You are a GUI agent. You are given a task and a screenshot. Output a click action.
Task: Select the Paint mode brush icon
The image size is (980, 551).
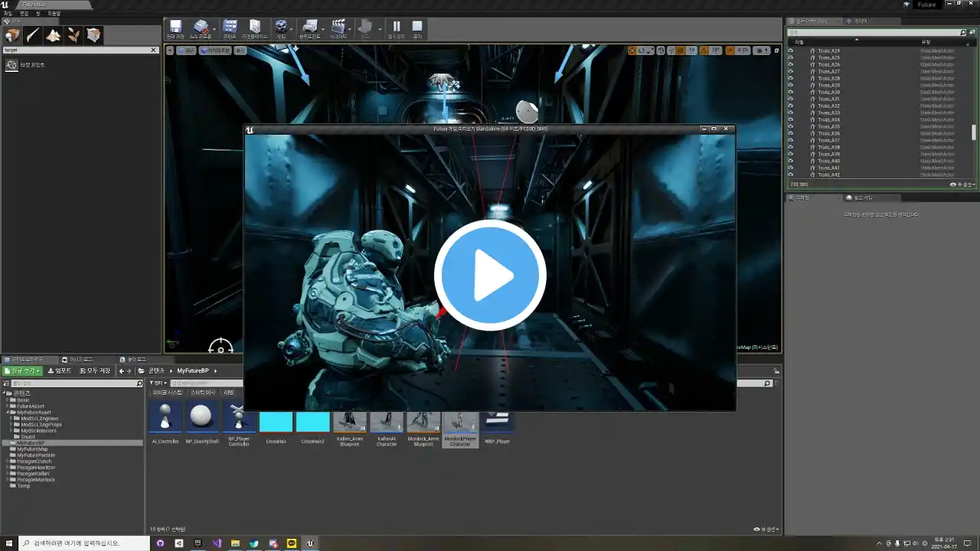tap(32, 35)
